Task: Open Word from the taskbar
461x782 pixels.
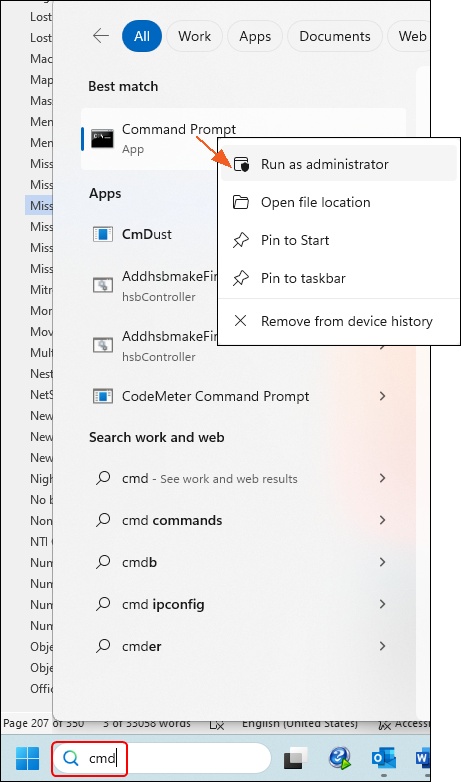Action: (423, 758)
